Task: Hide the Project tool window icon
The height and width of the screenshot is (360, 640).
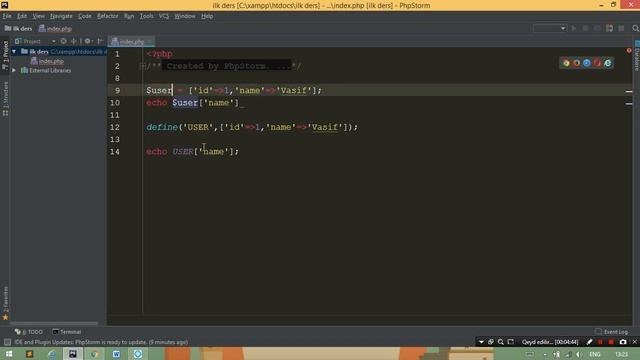Action: click(100, 41)
